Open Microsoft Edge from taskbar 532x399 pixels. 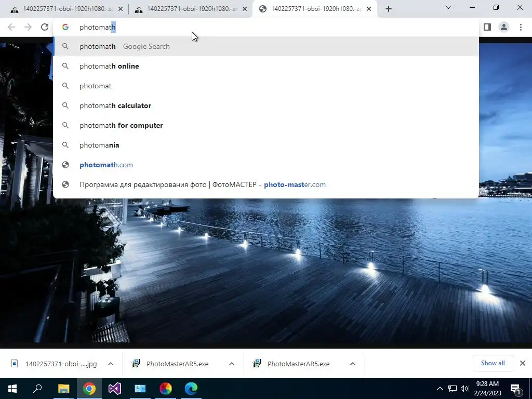tap(191, 389)
